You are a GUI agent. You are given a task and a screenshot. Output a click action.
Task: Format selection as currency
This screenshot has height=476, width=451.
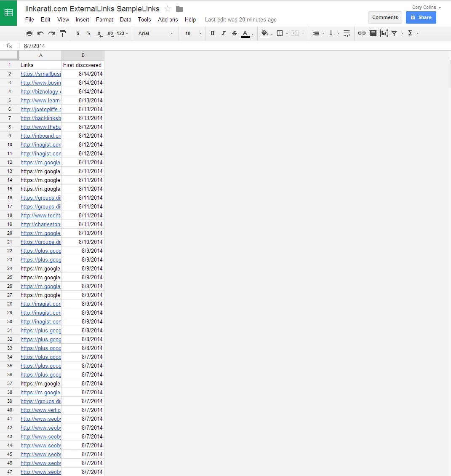[77, 33]
